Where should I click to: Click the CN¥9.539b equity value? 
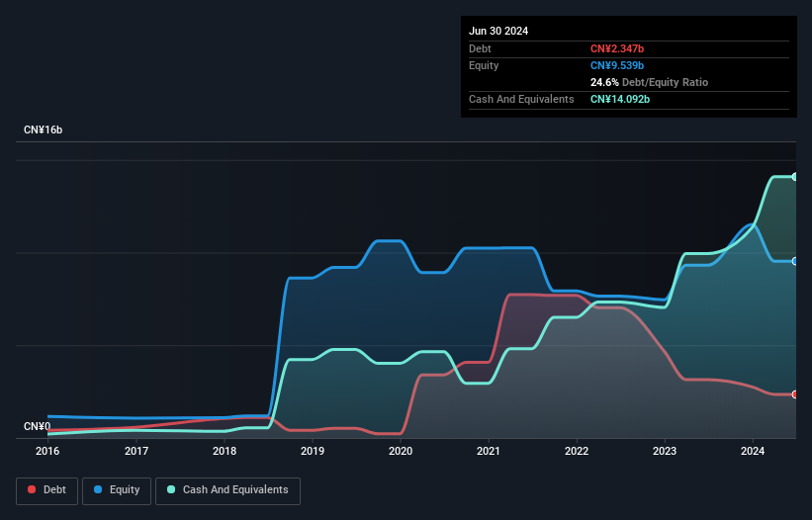(x=617, y=65)
